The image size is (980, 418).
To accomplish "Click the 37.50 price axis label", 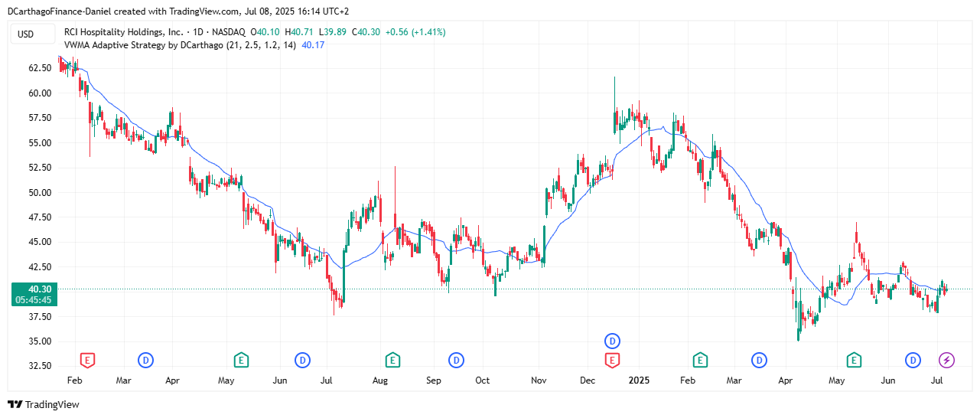I will (39, 316).
